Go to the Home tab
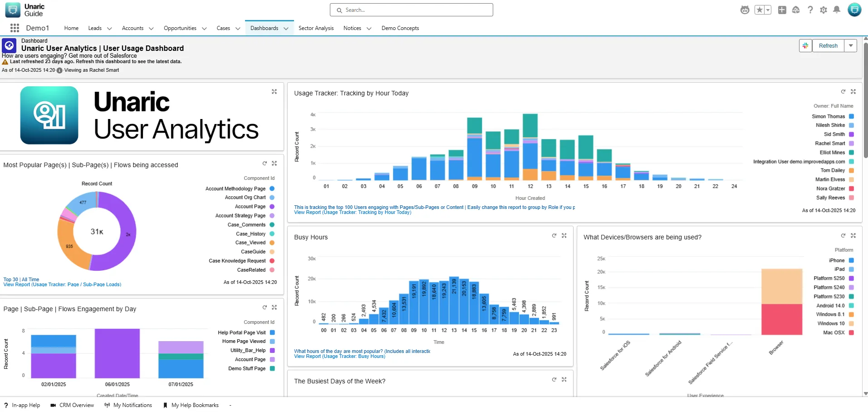Screen dimensions: 868x412 pos(71,28)
